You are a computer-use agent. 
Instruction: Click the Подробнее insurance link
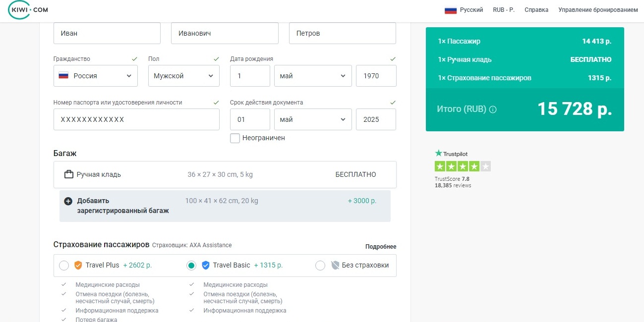[381, 247]
